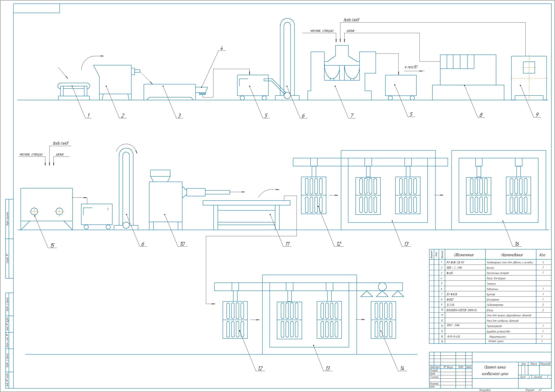The width and height of the screenshot is (555, 392).
Task: Click the 'Р3-ФЖ-2В-05' designation cell
Action: 455,262
